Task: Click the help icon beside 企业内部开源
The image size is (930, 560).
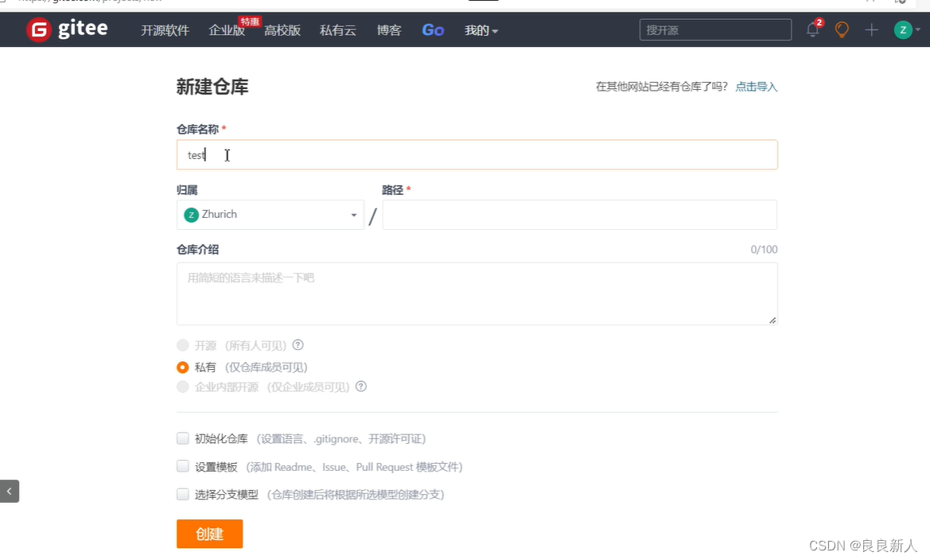Action: (x=360, y=387)
